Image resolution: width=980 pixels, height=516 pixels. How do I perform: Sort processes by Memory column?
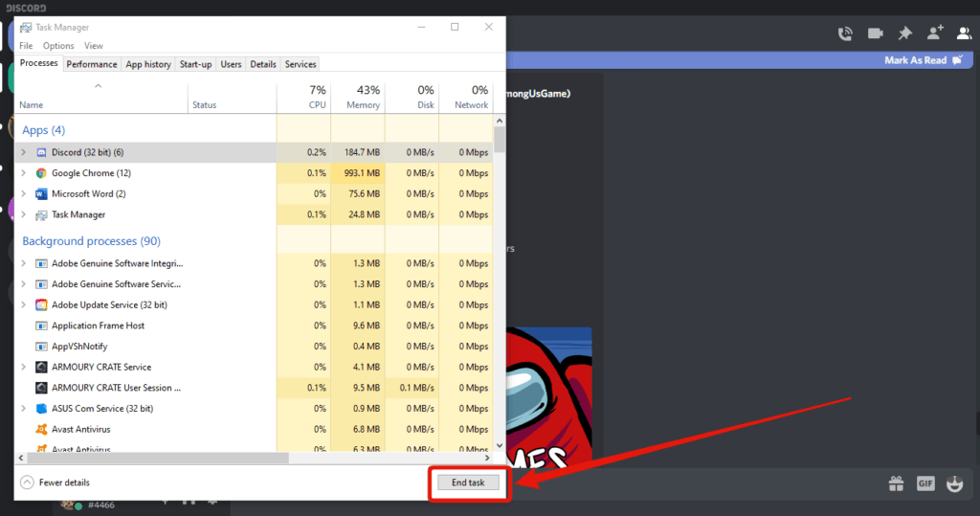click(x=358, y=99)
